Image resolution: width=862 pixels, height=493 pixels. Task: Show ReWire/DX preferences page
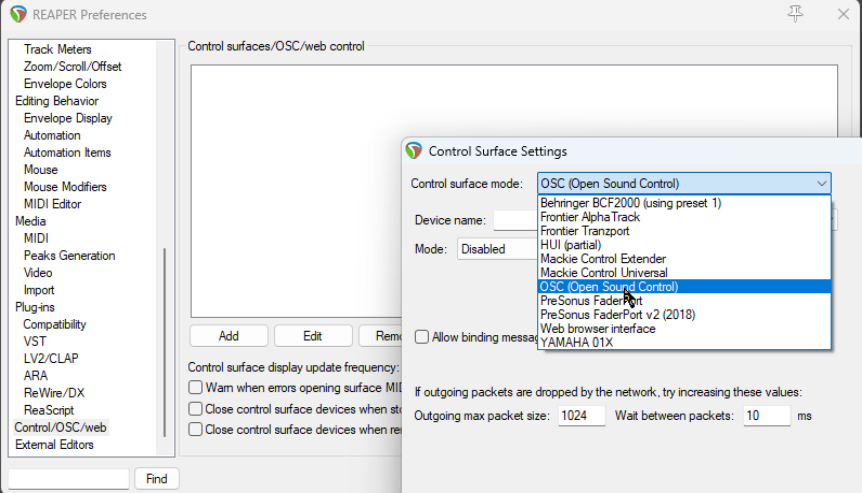click(x=54, y=393)
